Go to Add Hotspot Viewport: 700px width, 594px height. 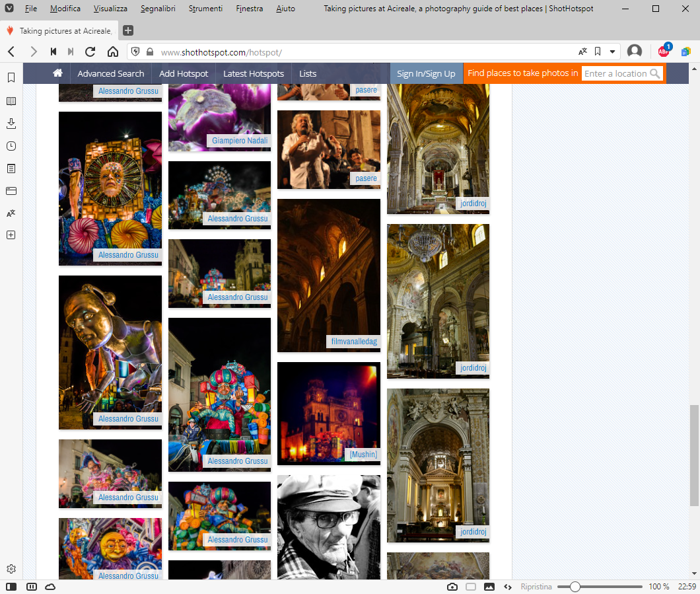tap(184, 73)
